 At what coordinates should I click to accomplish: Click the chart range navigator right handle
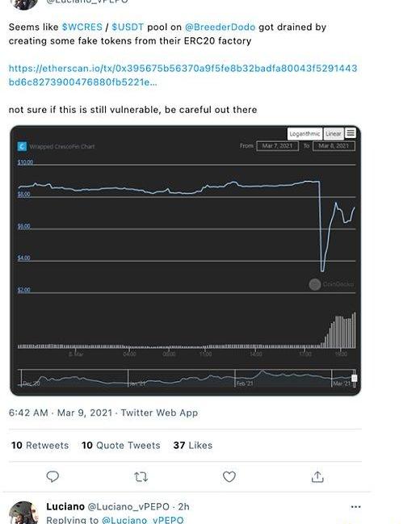(x=355, y=378)
